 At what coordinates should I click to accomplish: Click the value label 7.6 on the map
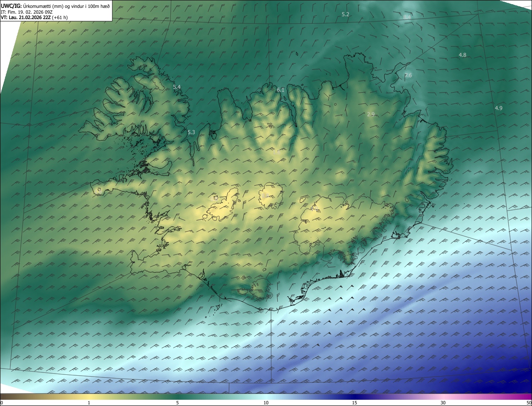click(x=408, y=75)
